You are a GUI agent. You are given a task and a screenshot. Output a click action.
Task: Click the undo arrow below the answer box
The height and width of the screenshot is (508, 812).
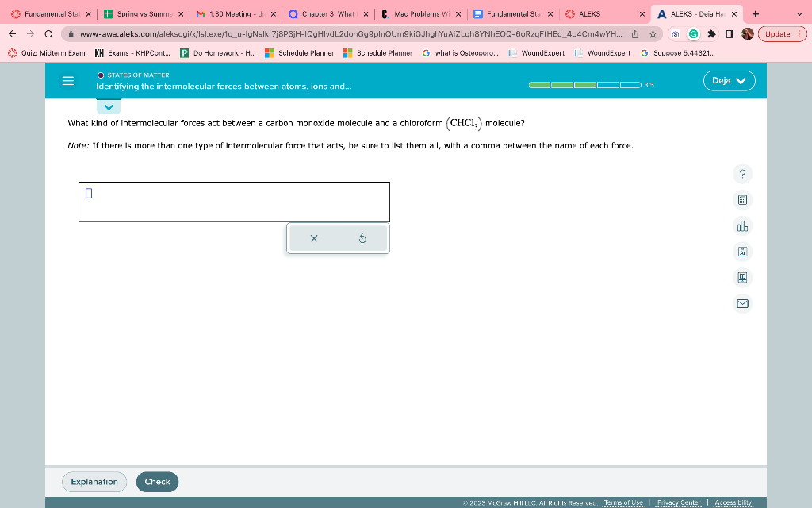click(x=362, y=237)
